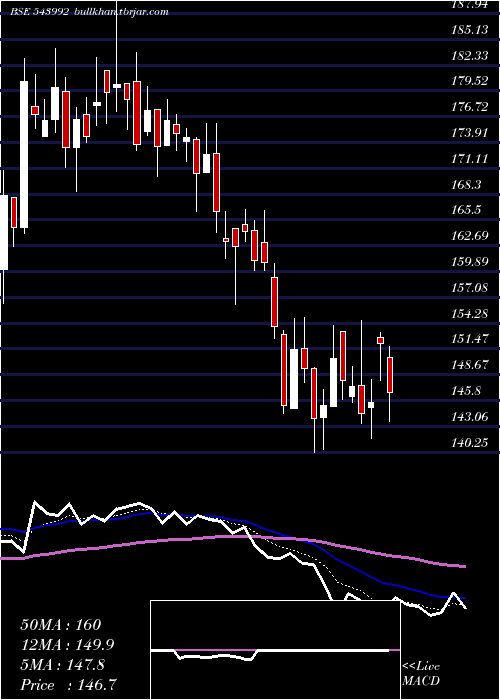Click the 173.91 price axis label
The width and height of the screenshot is (500, 700).
point(469,133)
